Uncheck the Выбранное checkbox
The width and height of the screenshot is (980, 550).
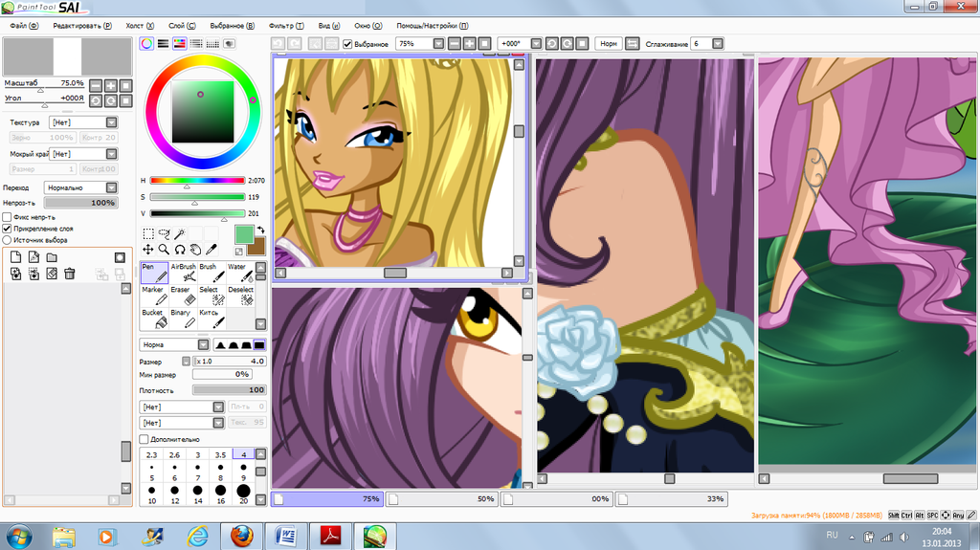(347, 44)
